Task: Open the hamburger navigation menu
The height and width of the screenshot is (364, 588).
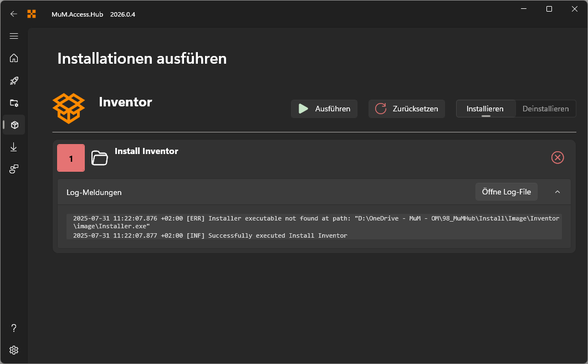Action: (x=13, y=36)
